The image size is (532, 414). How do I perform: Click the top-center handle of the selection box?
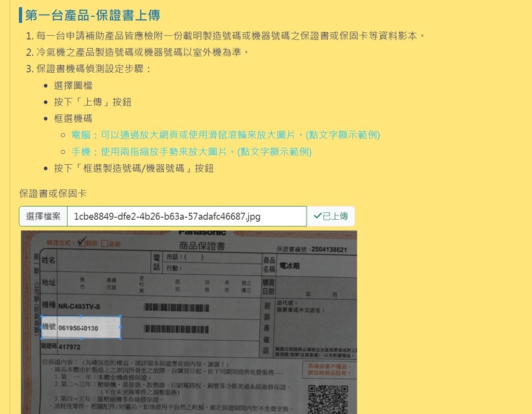click(x=81, y=316)
